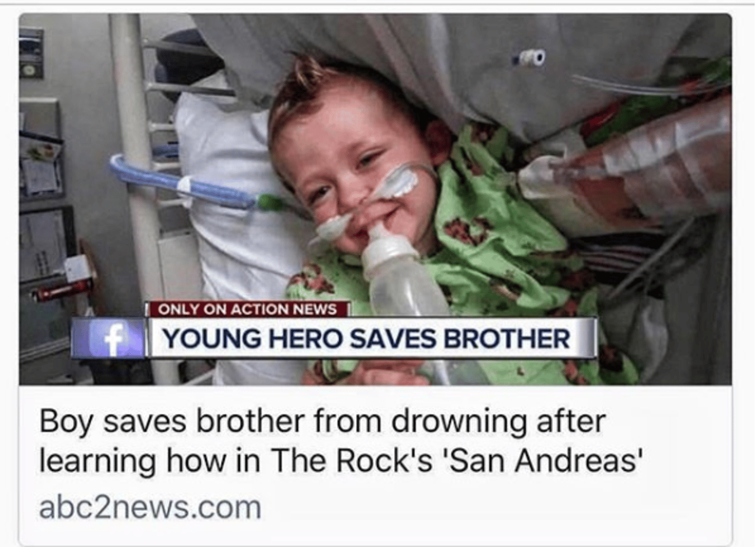The image size is (756, 547).
Task: Select the 'ONLY ON ACTION NEWS' red tag
Action: [x=248, y=309]
